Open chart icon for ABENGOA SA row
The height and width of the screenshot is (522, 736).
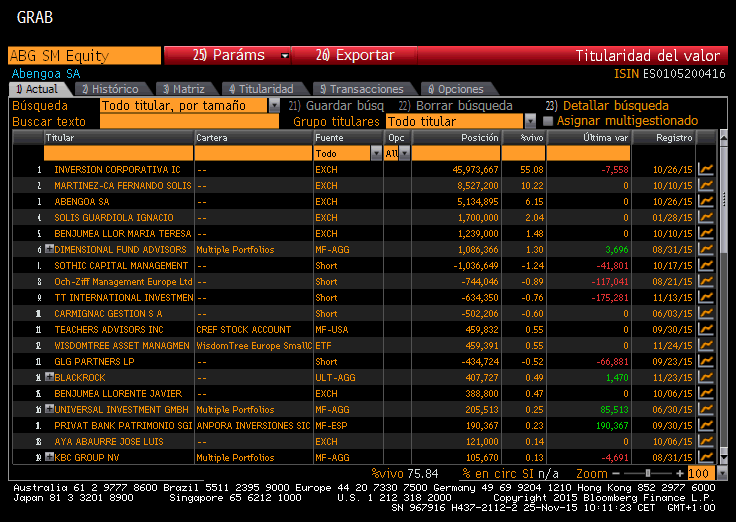(705, 201)
